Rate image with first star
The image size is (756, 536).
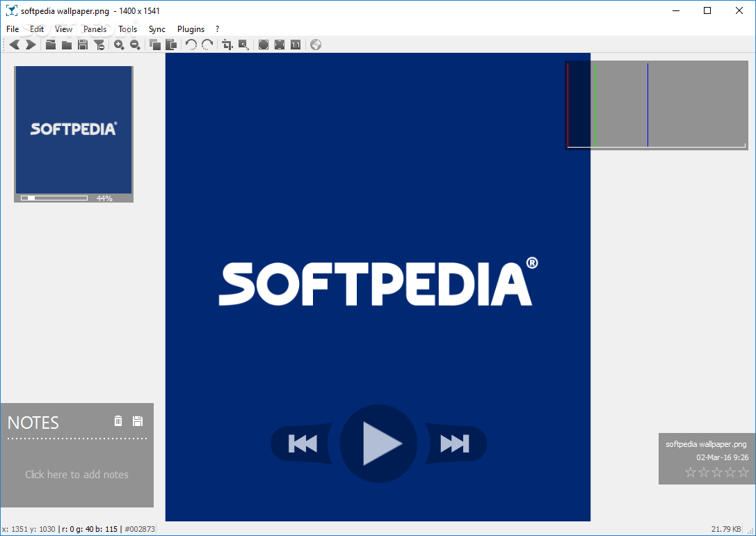tap(691, 472)
